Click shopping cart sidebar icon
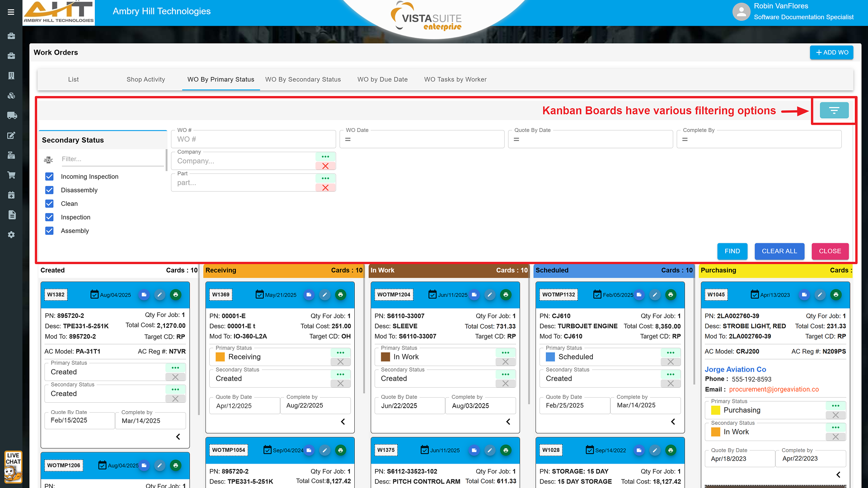Screen dimensions: 868x488 pos(11,175)
